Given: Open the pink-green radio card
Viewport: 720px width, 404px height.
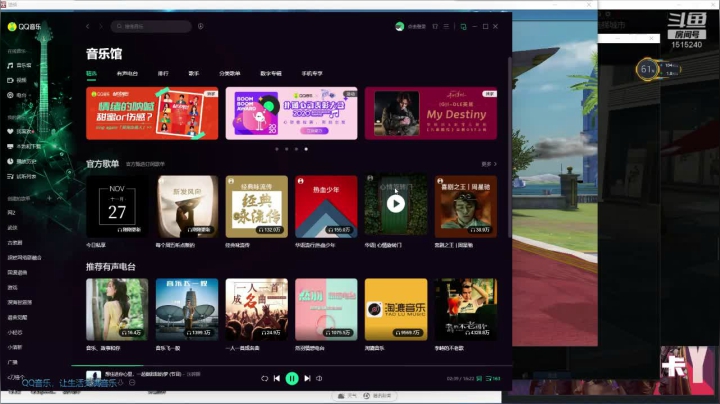Looking at the screenshot, I should [x=326, y=309].
